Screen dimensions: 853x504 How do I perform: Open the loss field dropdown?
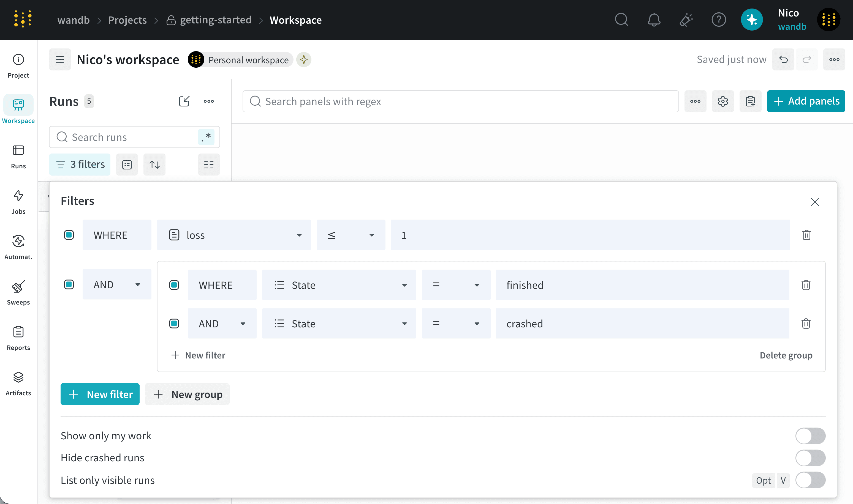click(234, 235)
